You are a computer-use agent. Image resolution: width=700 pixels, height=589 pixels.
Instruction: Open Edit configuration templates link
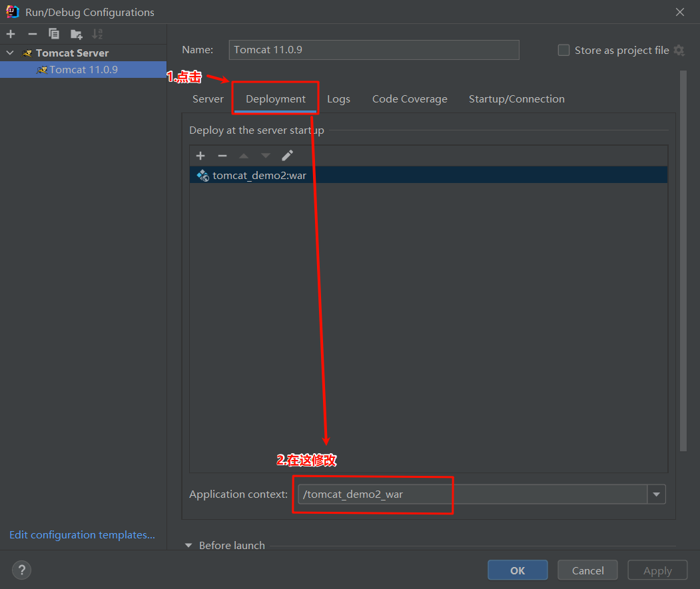click(82, 534)
